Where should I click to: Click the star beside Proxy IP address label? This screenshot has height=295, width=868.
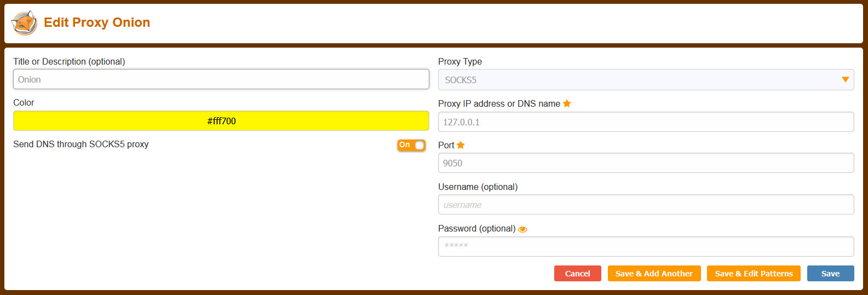point(567,103)
